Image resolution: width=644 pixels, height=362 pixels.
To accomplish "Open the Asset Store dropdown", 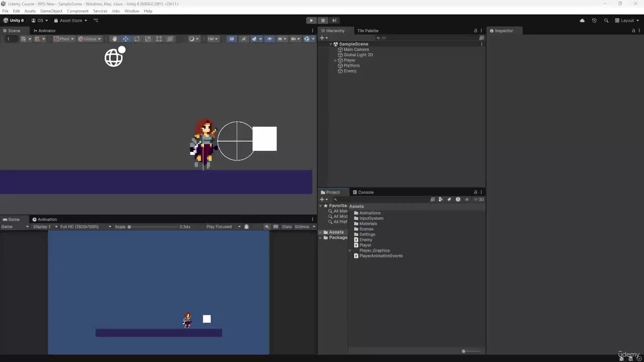I will coord(70,21).
